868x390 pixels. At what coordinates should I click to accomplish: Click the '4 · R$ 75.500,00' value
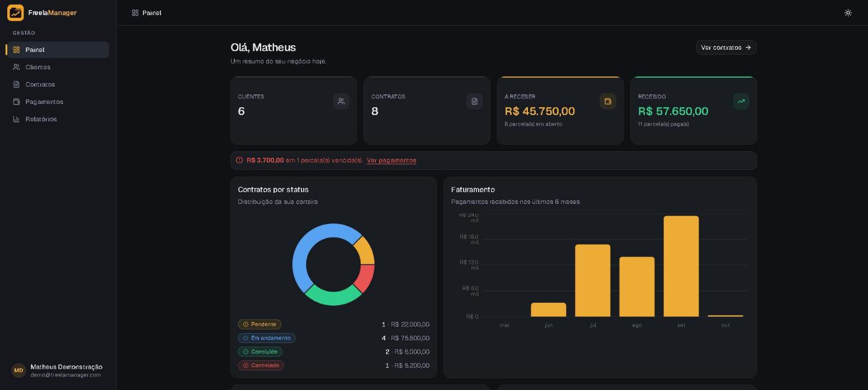pos(405,338)
